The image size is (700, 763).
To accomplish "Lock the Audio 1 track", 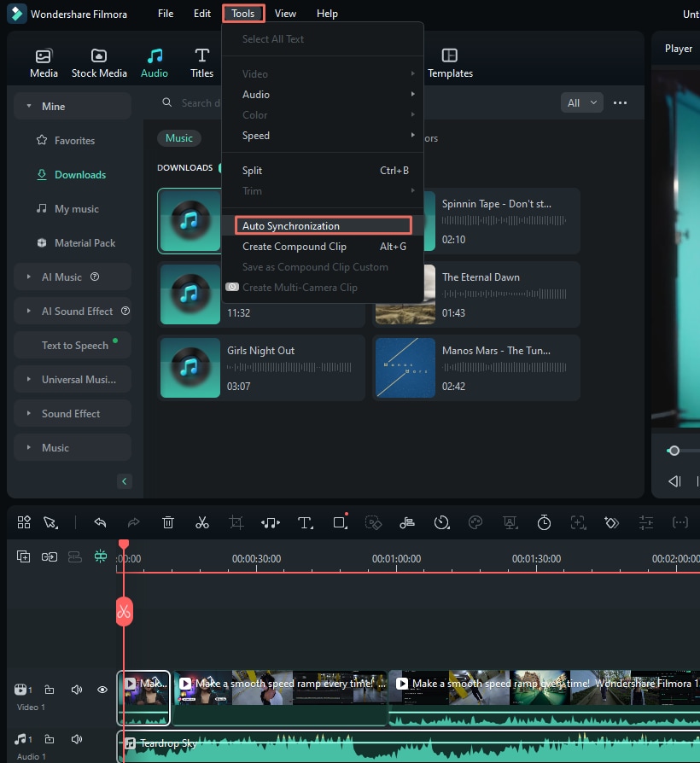I will [50, 739].
